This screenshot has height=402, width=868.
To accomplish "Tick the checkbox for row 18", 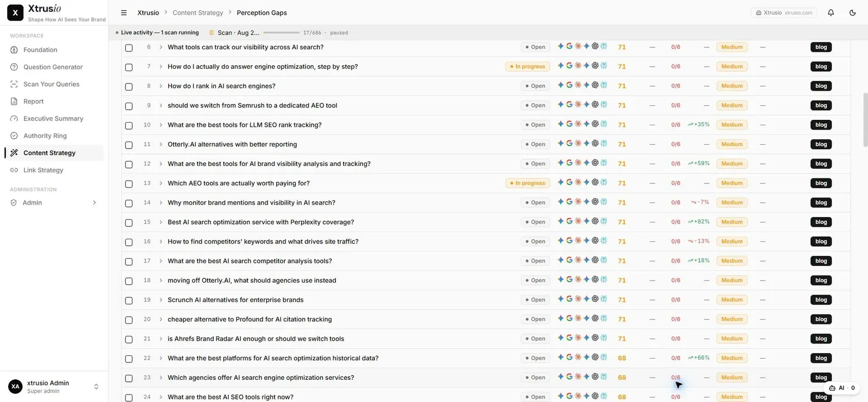I will [129, 281].
